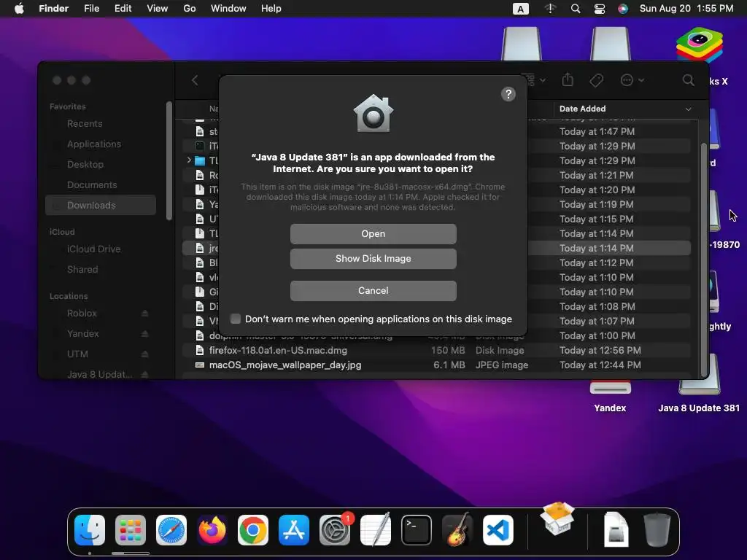Select the BlueStacks X desktop icon

tap(700, 45)
